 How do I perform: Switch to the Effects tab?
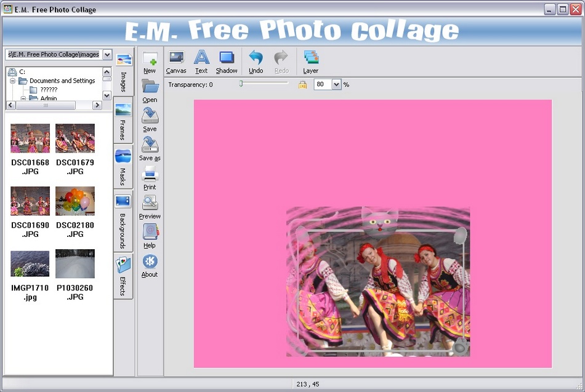pos(124,276)
